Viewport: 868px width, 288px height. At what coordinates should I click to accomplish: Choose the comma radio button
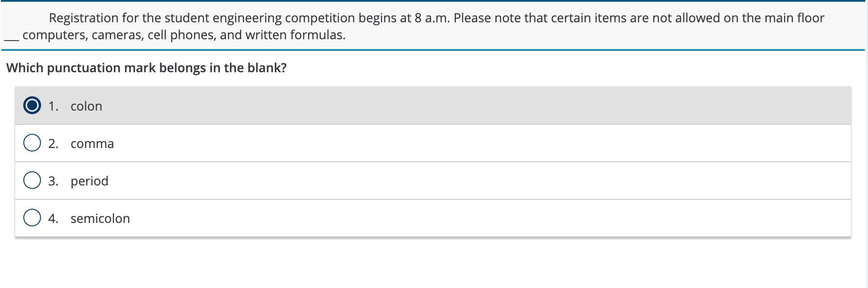click(32, 143)
